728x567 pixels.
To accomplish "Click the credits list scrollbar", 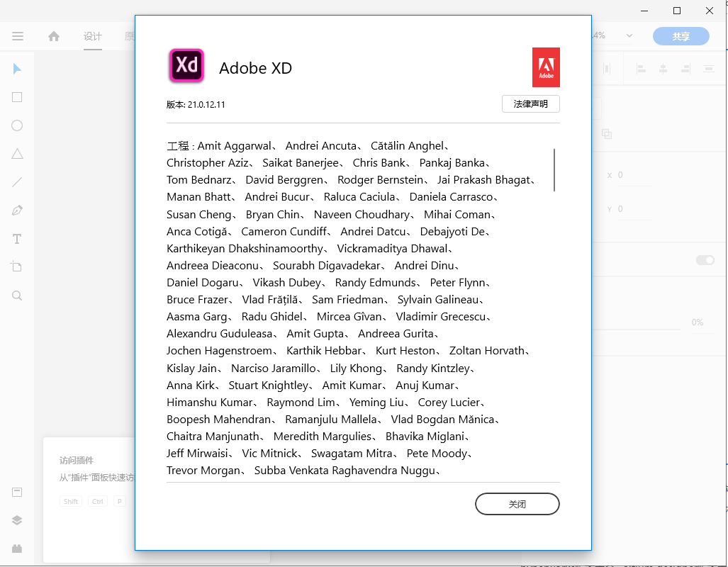I will (554, 170).
